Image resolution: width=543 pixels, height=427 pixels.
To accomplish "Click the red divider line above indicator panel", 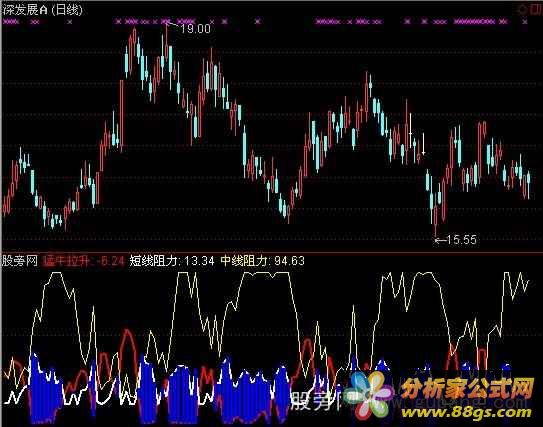I will (272, 252).
